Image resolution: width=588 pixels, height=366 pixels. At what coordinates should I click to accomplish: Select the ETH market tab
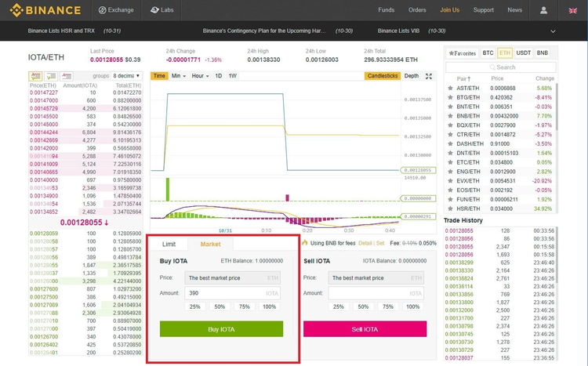[505, 53]
